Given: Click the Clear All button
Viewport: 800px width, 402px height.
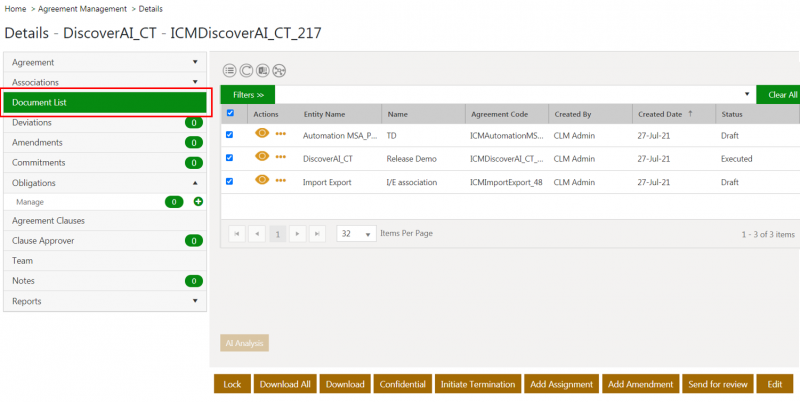Looking at the screenshot, I should point(778,94).
